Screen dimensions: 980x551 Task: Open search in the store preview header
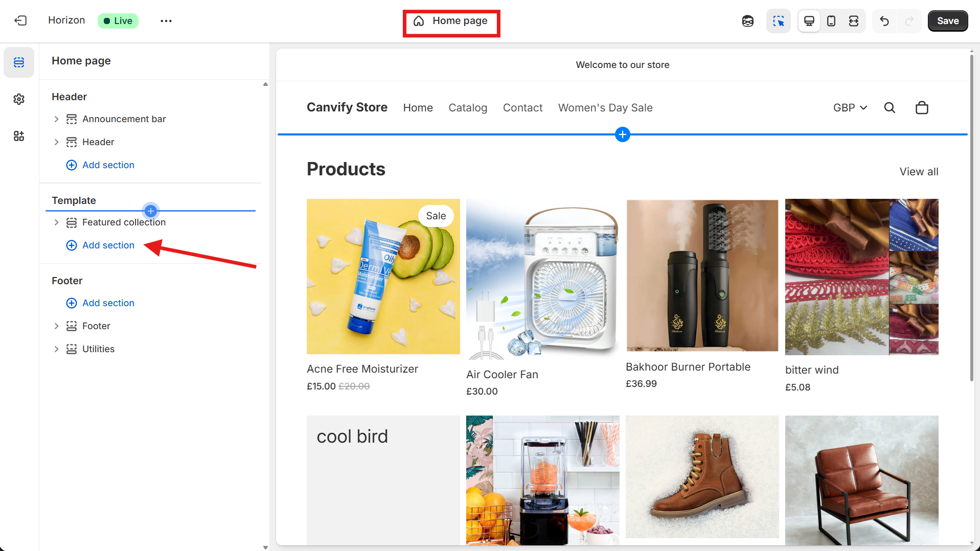tap(890, 107)
